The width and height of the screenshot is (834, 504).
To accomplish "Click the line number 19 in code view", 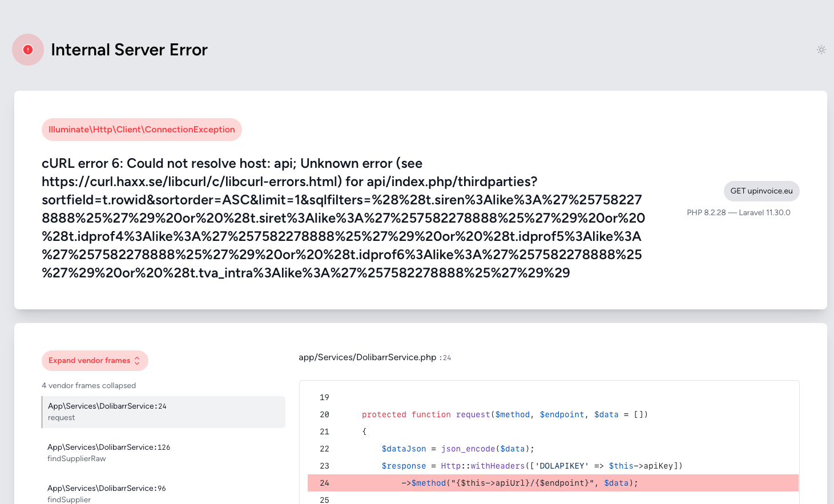I will tap(324, 397).
